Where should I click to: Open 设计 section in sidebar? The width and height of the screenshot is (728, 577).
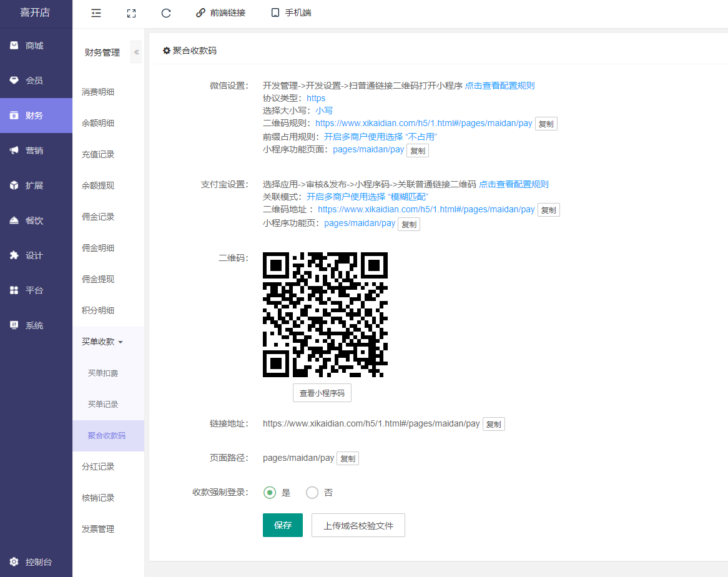point(36,255)
